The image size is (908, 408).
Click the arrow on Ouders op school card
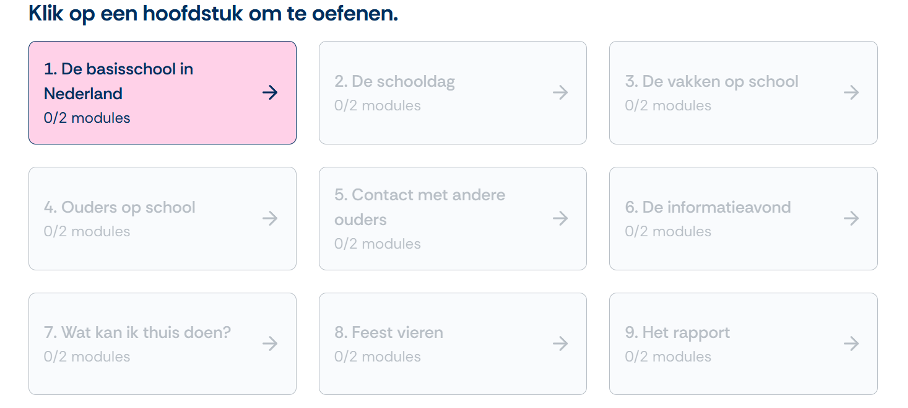tap(269, 219)
